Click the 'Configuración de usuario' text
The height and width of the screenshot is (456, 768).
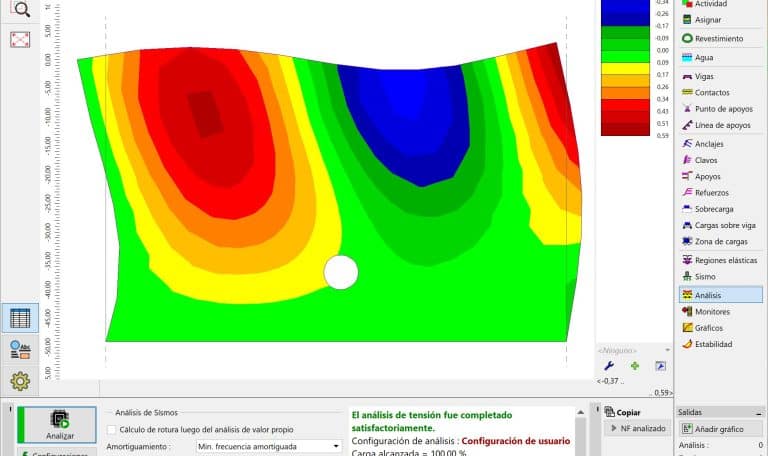(516, 441)
